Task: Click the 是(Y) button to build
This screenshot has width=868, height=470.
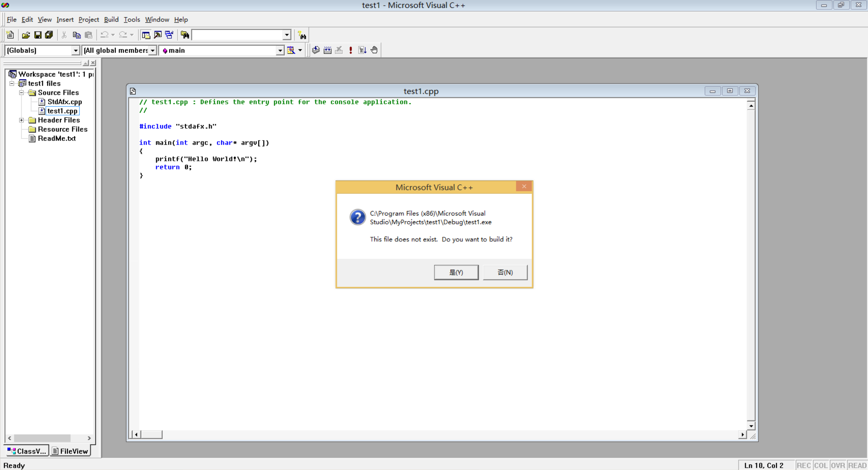Action: (x=456, y=272)
